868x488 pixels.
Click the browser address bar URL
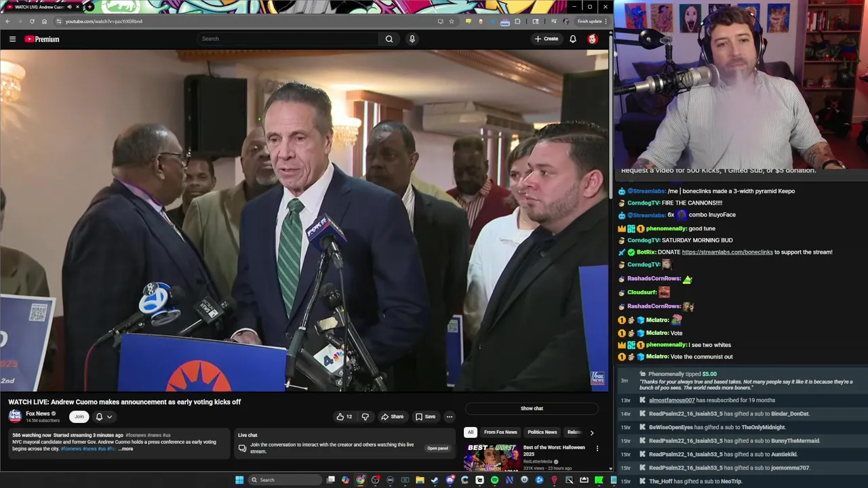[104, 21]
